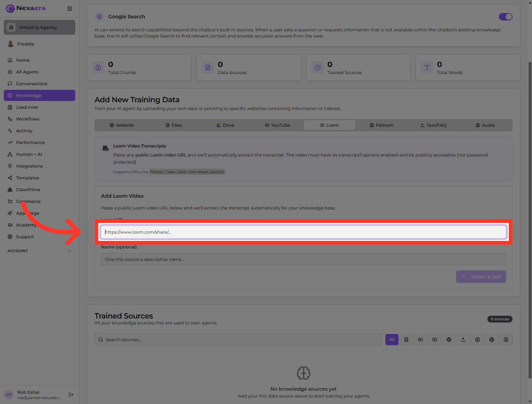Click the Loom URL input field

point(303,232)
